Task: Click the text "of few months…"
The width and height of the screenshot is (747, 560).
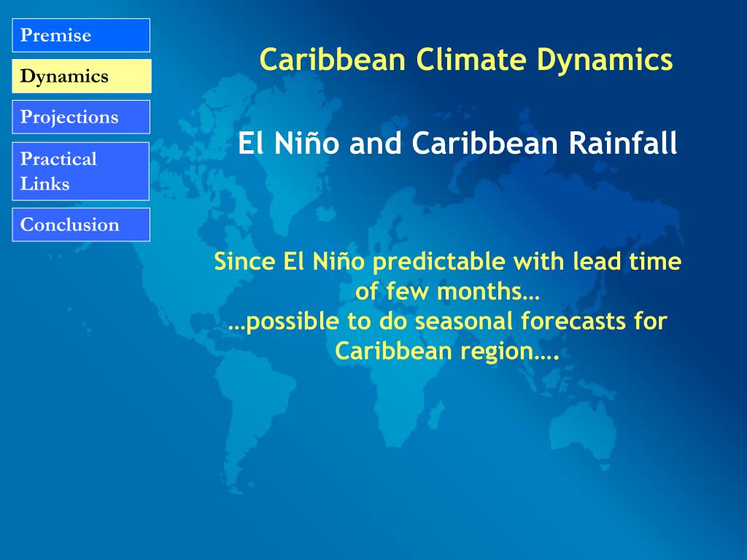Action: 447,292
